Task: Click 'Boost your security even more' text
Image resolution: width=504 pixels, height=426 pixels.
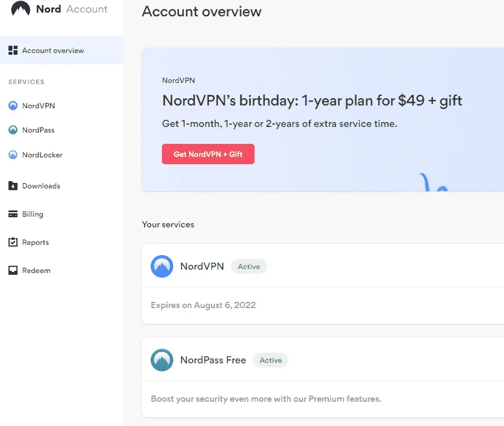Action: click(x=266, y=399)
